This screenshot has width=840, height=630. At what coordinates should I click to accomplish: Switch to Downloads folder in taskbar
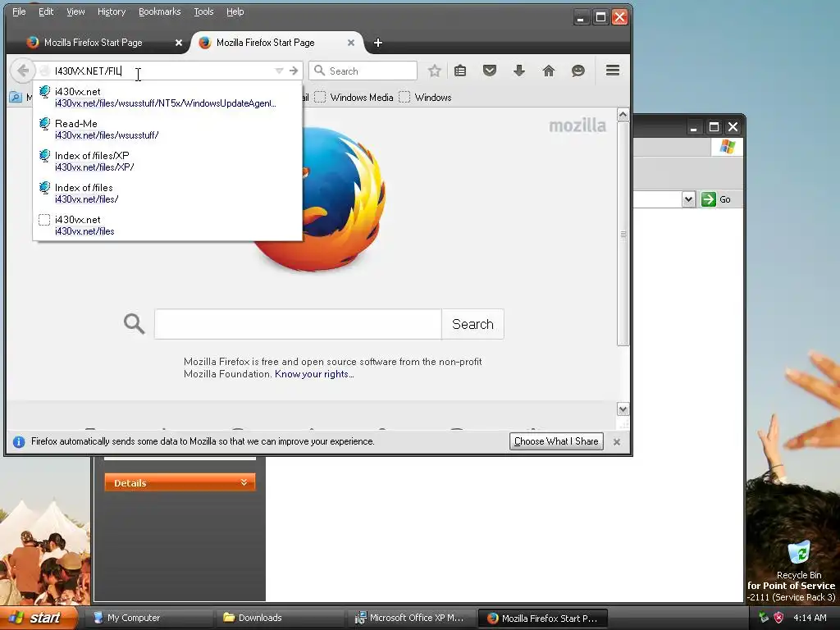[x=279, y=618]
